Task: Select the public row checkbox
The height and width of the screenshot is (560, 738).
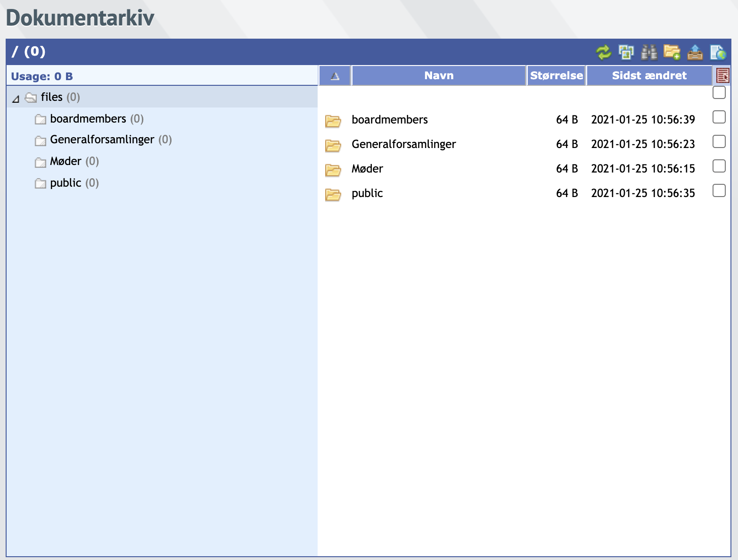Action: click(x=719, y=190)
